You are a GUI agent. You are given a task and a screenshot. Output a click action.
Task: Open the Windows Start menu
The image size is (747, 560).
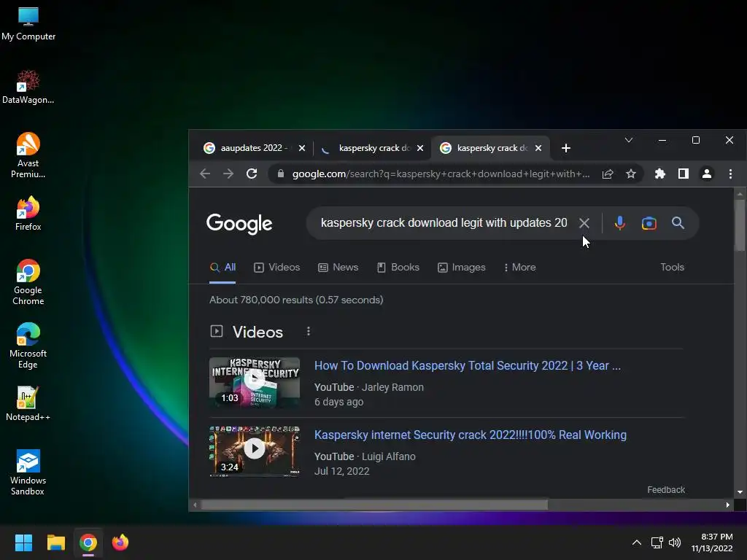(23, 542)
